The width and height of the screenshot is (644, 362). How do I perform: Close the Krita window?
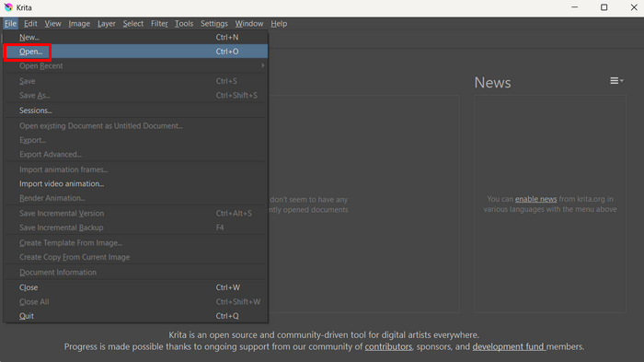tap(634, 7)
